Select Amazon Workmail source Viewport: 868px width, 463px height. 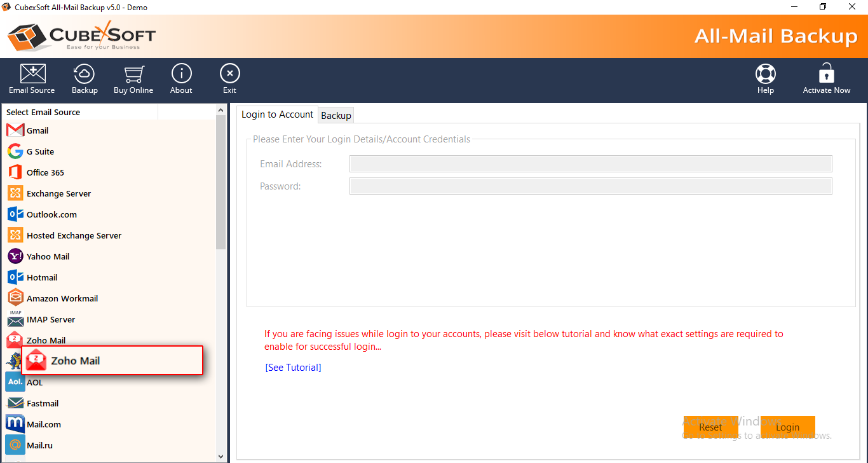(x=62, y=298)
